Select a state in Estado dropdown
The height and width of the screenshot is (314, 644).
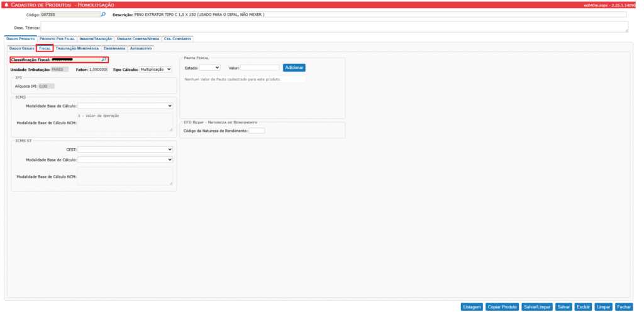coord(209,67)
